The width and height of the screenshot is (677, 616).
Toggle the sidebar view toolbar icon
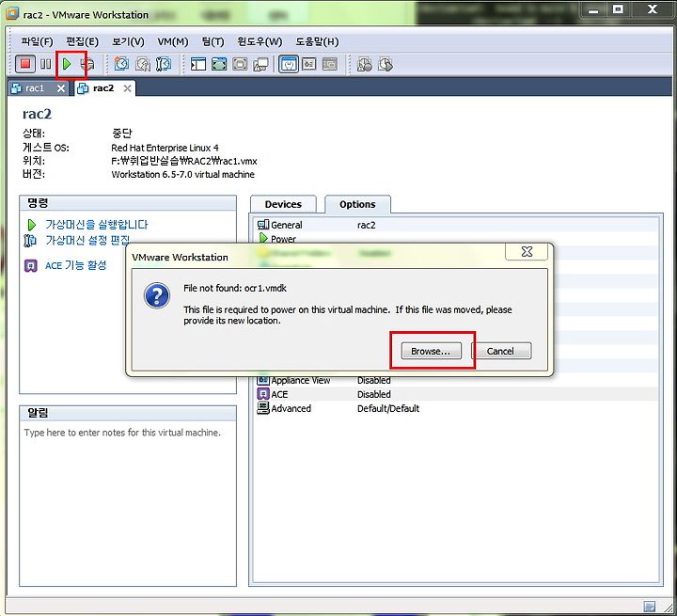click(198, 64)
